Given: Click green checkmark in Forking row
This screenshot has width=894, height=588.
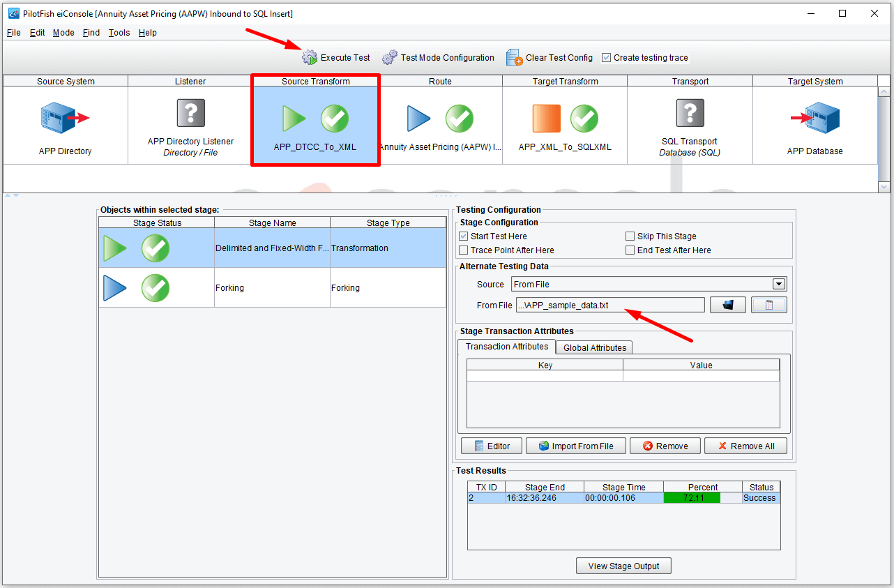Looking at the screenshot, I should tap(156, 288).
